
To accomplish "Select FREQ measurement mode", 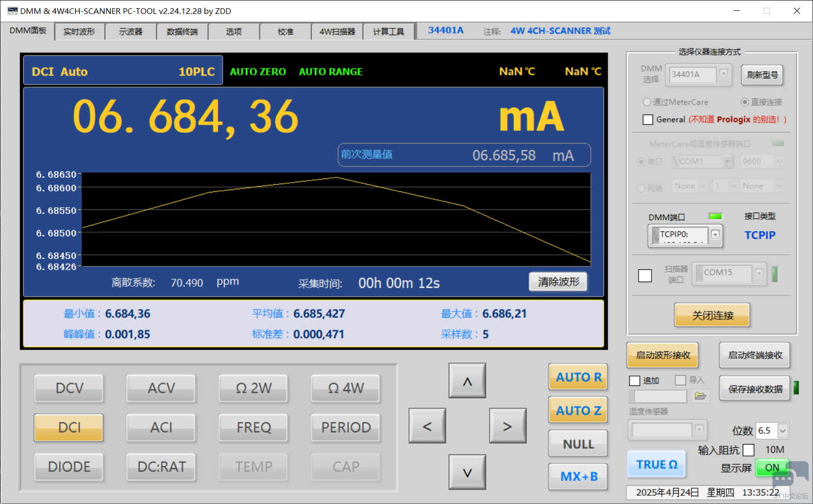I will tap(253, 427).
